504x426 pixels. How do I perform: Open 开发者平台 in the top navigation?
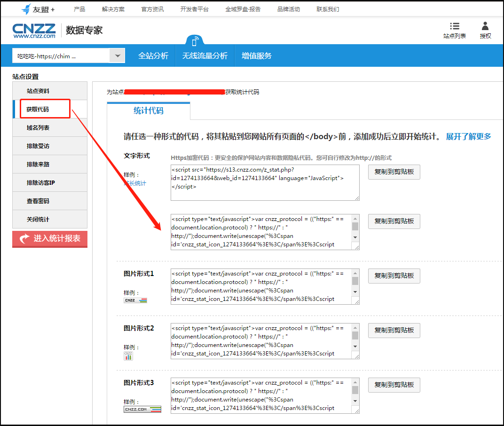tap(195, 9)
